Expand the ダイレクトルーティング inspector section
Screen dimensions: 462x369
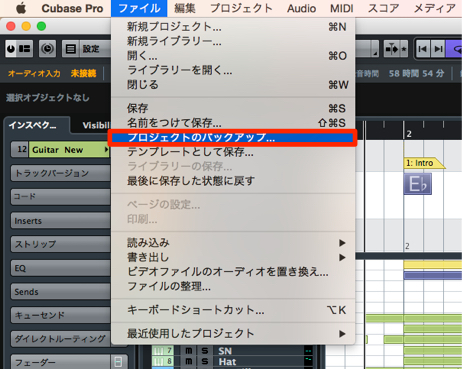61,339
